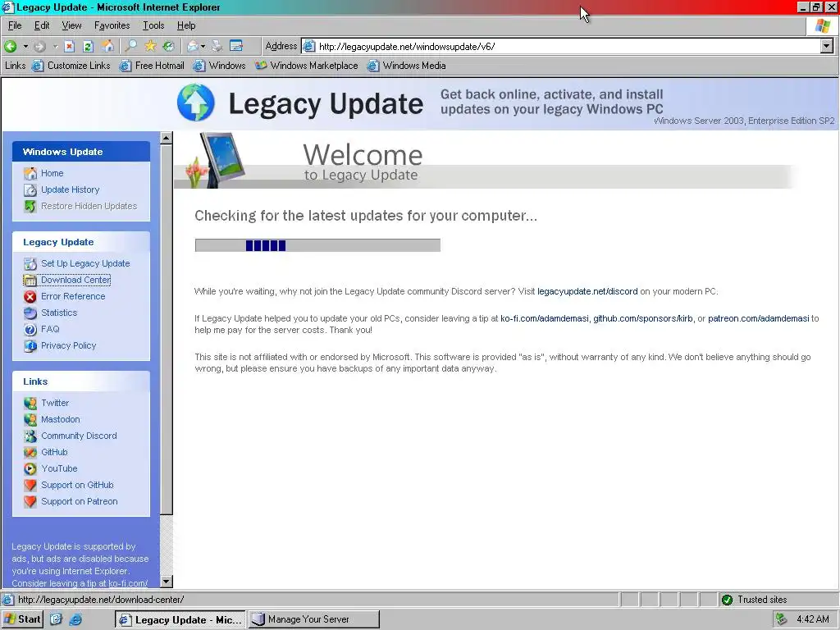Open the Favorites menu
This screenshot has height=630, width=840.
112,25
